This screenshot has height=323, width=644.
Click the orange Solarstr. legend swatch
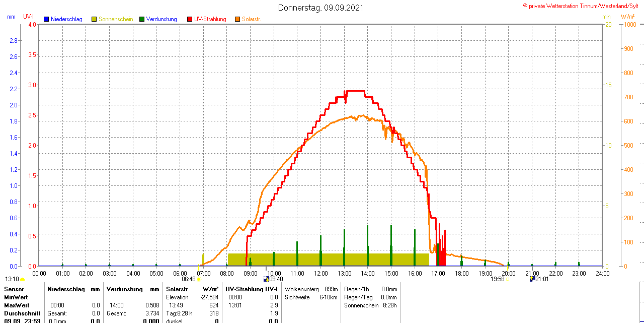point(237,19)
